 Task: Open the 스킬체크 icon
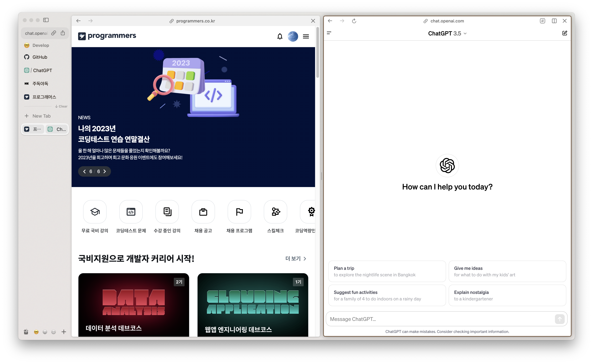pyautogui.click(x=276, y=212)
